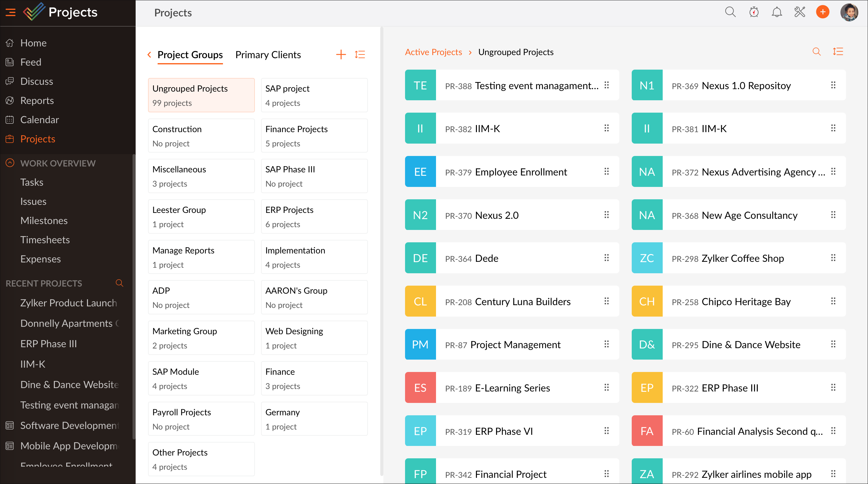Open the timer stopwatch icon
The image size is (868, 484).
(754, 12)
